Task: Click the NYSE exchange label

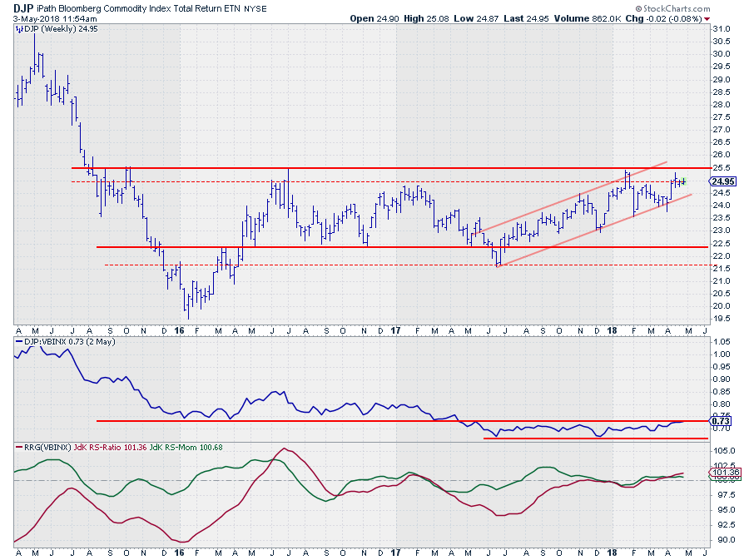Action: (255, 9)
